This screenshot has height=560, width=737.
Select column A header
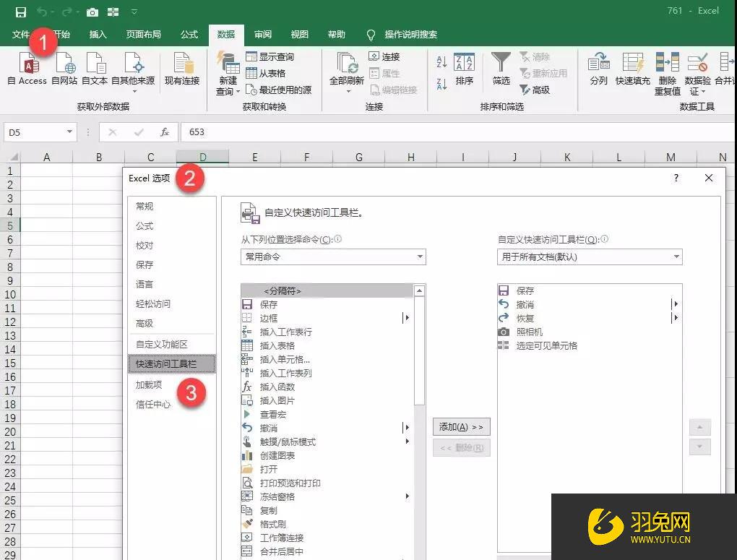[46, 157]
